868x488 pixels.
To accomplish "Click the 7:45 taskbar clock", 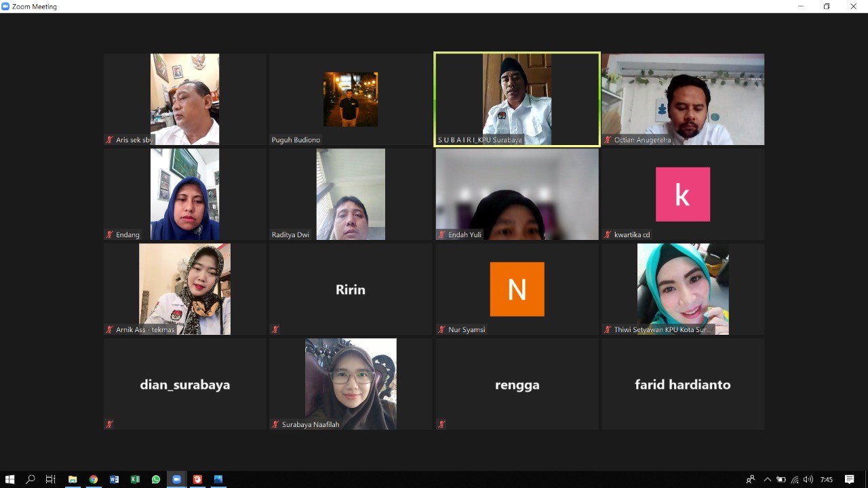I will 826,479.
